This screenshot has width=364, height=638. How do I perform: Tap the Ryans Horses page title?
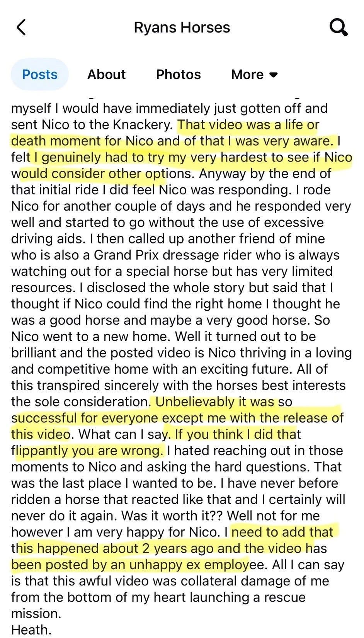point(182,27)
